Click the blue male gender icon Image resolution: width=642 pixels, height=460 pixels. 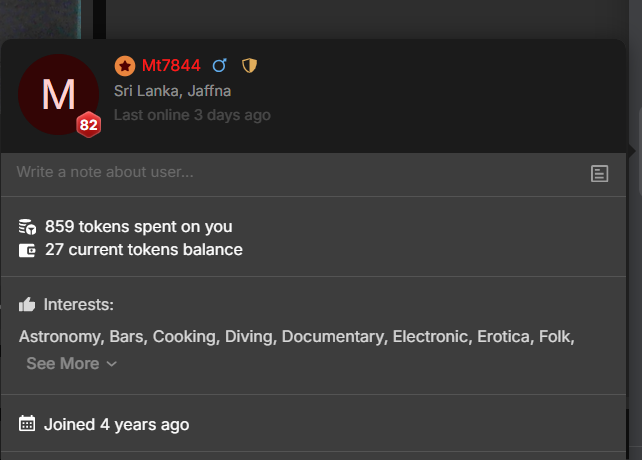(x=220, y=66)
